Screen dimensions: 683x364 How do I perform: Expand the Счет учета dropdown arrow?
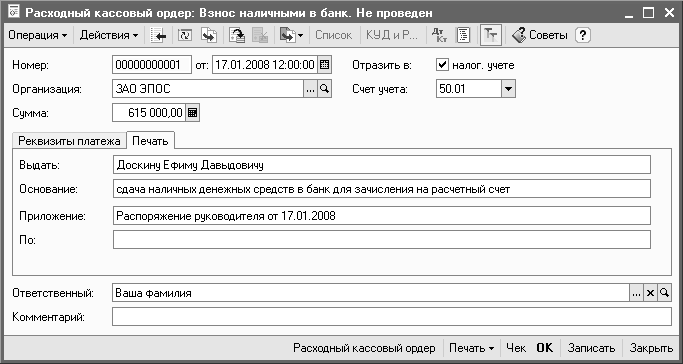click(x=508, y=89)
